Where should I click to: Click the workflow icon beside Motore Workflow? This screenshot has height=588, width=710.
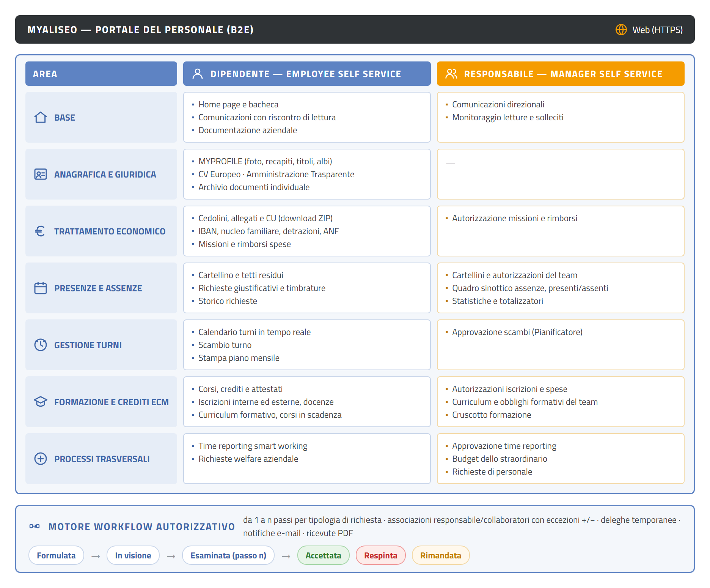[x=35, y=527]
